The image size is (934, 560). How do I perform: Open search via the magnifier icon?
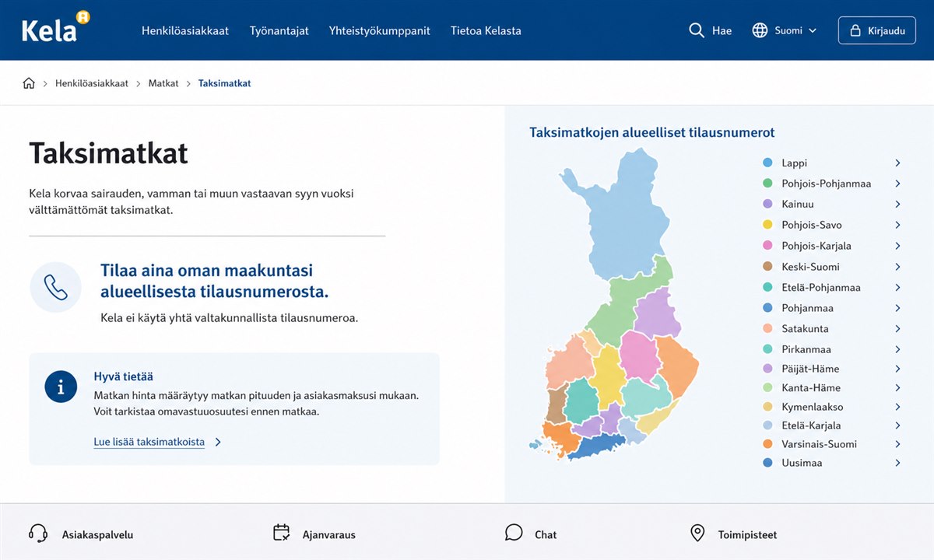697,30
